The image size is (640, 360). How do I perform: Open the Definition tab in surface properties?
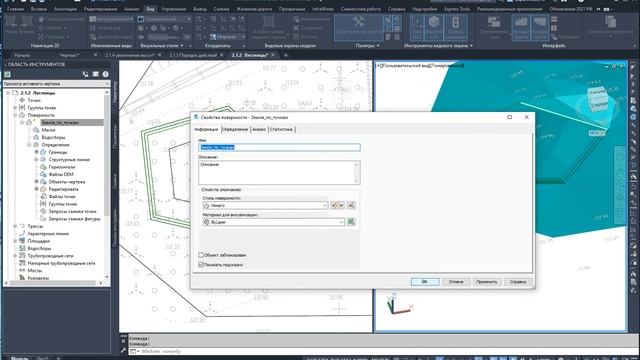pos(235,129)
